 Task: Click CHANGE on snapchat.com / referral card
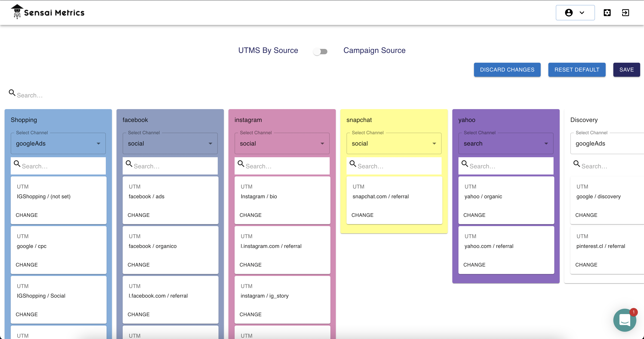[362, 215]
